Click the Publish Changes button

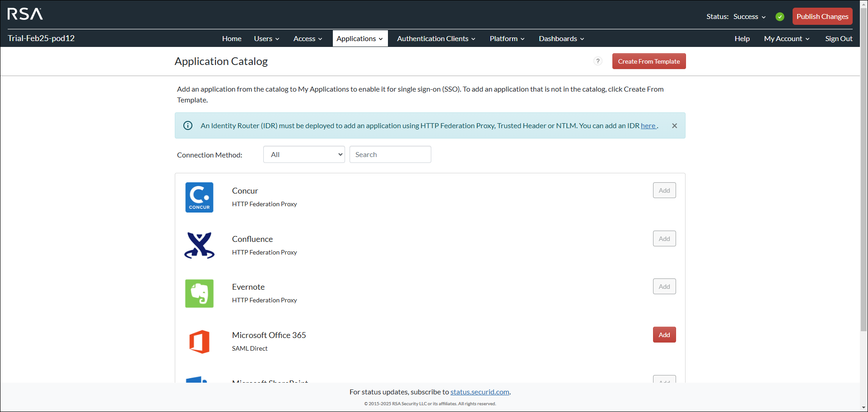point(822,16)
